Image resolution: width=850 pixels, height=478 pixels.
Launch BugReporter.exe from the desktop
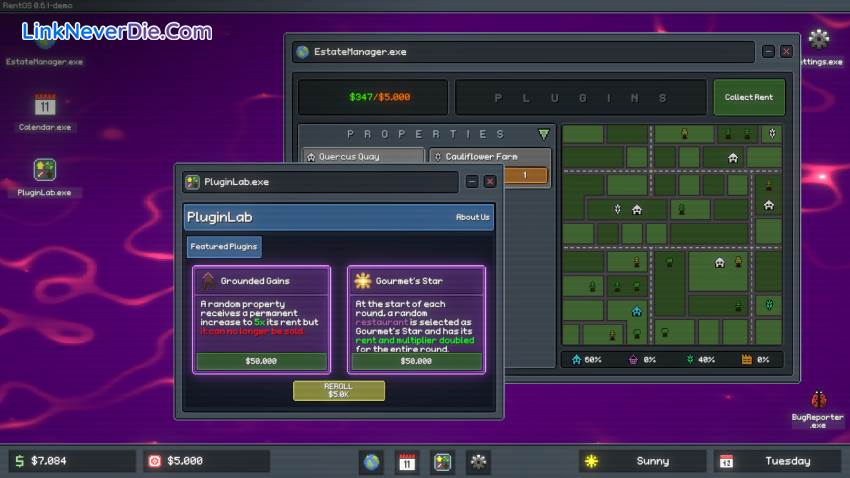(818, 401)
